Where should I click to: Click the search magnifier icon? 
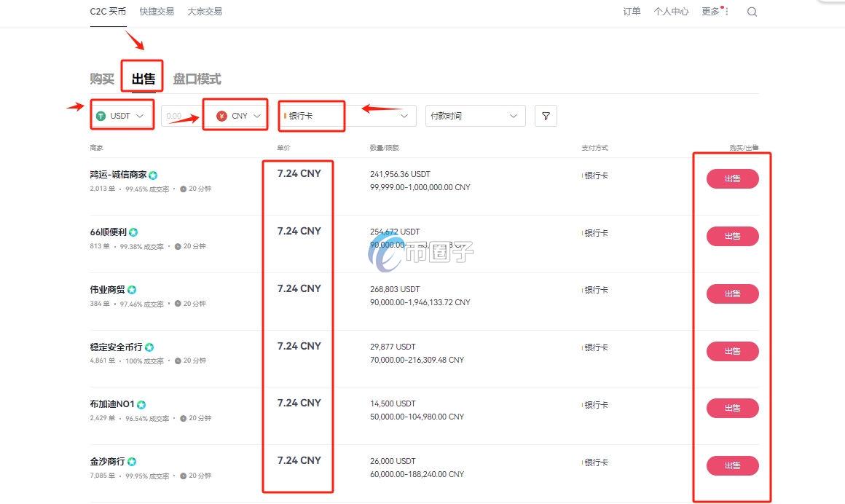(752, 12)
